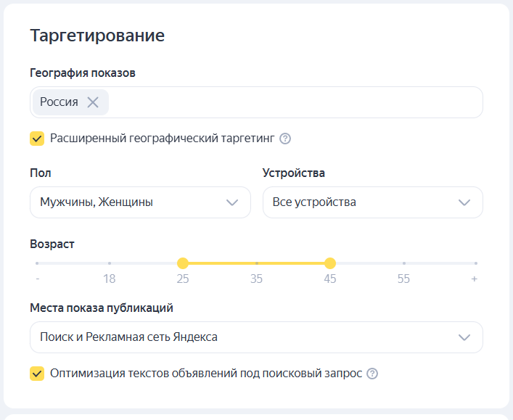Click the Россия tag label
Screen dimensions: 513x420
click(x=59, y=102)
